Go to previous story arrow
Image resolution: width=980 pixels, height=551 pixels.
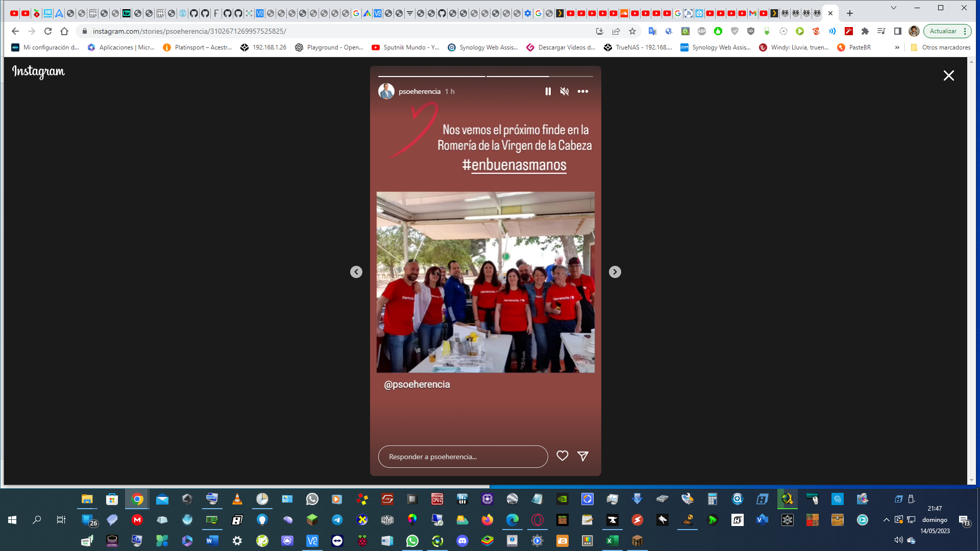[356, 272]
